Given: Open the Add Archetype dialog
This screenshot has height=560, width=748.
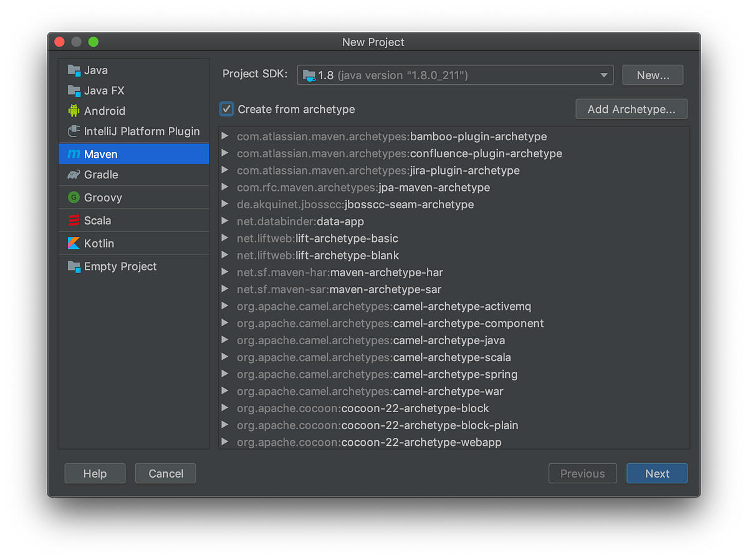Looking at the screenshot, I should coord(631,109).
